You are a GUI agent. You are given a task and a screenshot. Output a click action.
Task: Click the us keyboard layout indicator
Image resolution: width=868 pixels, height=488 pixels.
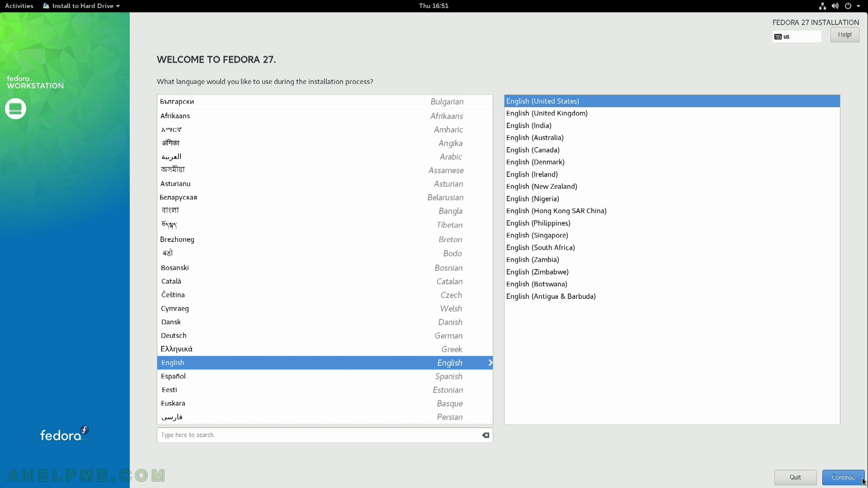797,37
